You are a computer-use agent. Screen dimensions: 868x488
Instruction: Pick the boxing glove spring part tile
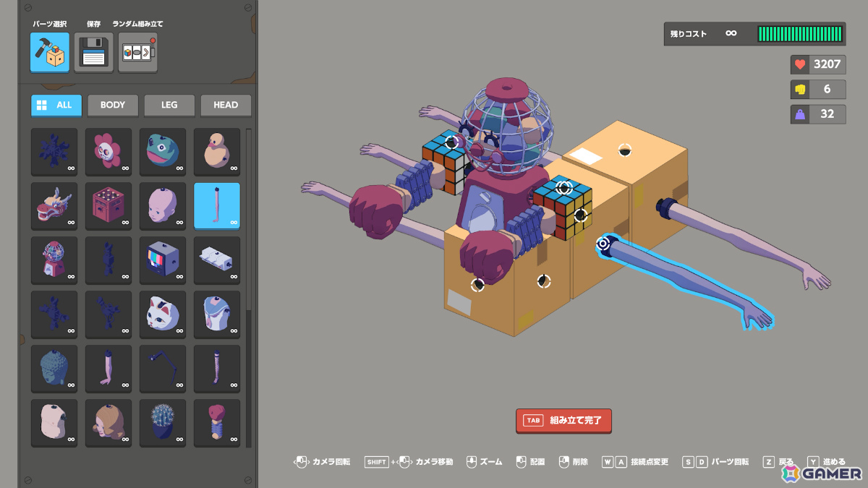[x=217, y=423]
